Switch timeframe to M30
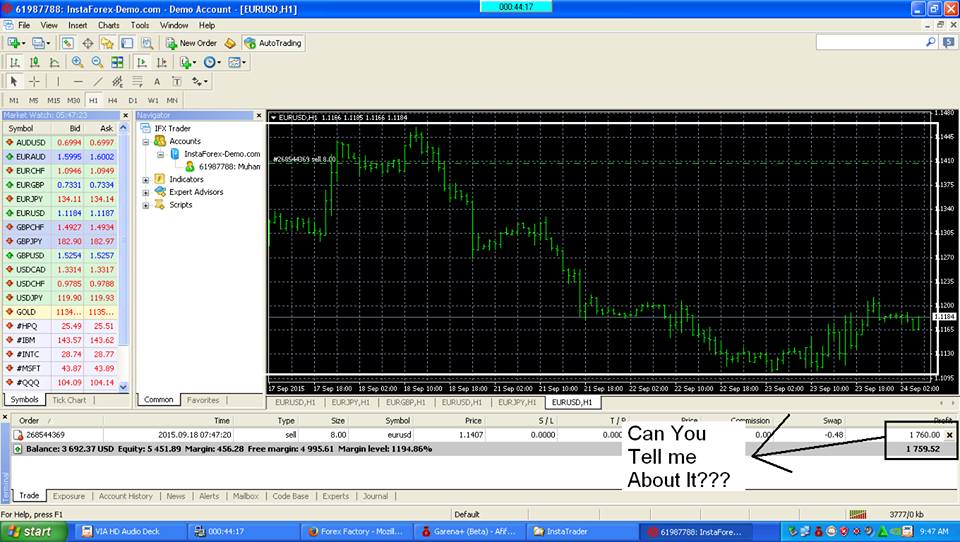Image resolution: width=960 pixels, height=542 pixels. (73, 100)
